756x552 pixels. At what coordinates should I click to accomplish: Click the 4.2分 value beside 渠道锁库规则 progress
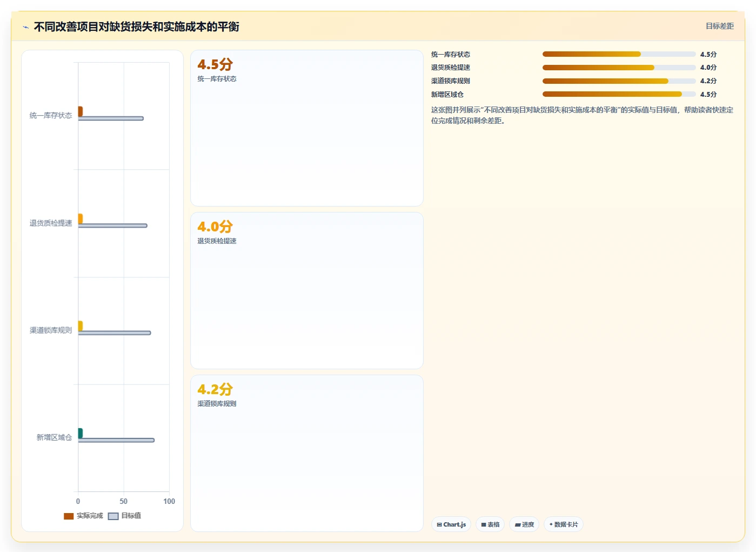tap(708, 81)
